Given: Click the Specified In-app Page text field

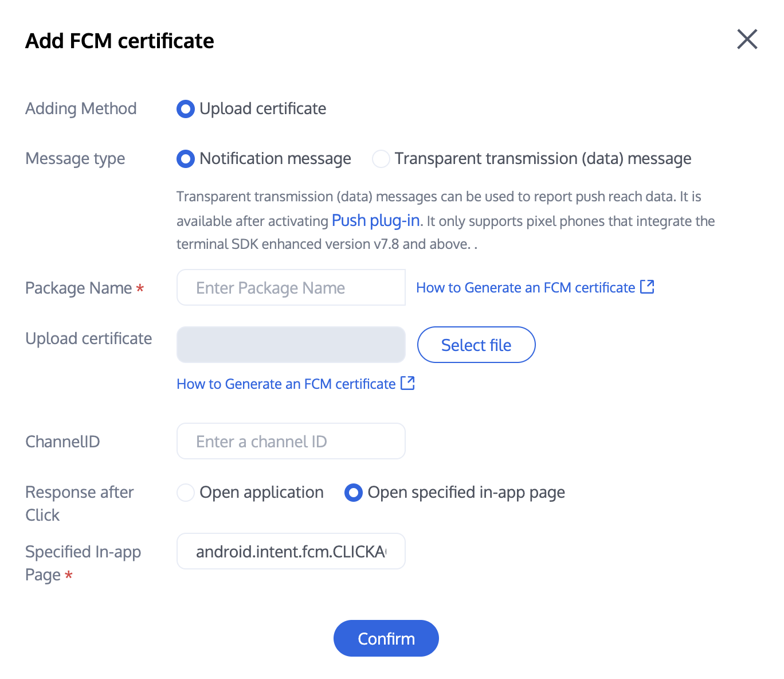Looking at the screenshot, I should tap(291, 551).
